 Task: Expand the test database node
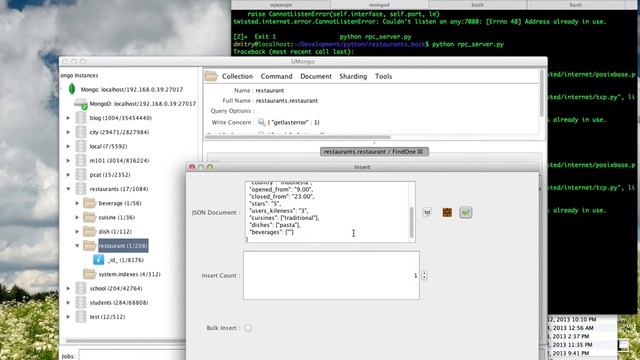coord(68,316)
